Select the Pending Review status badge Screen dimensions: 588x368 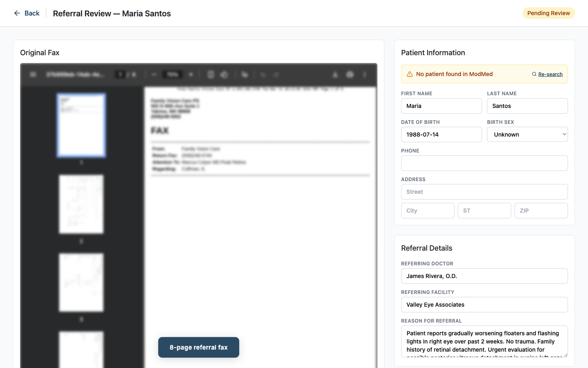[548, 13]
